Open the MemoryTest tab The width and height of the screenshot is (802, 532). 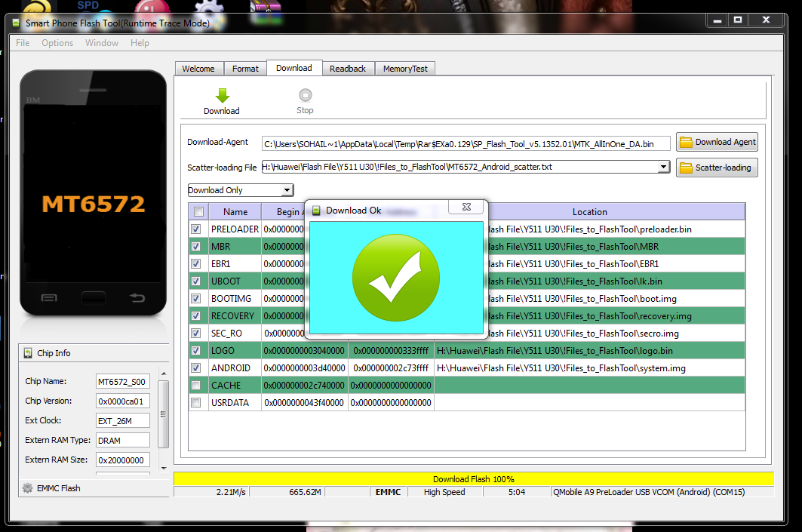coord(405,69)
